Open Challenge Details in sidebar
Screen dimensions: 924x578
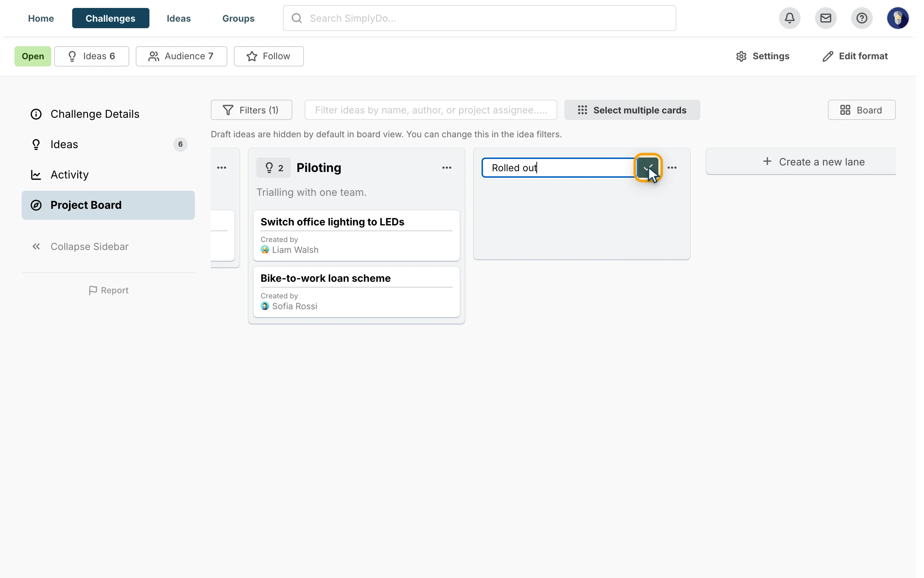point(108,114)
